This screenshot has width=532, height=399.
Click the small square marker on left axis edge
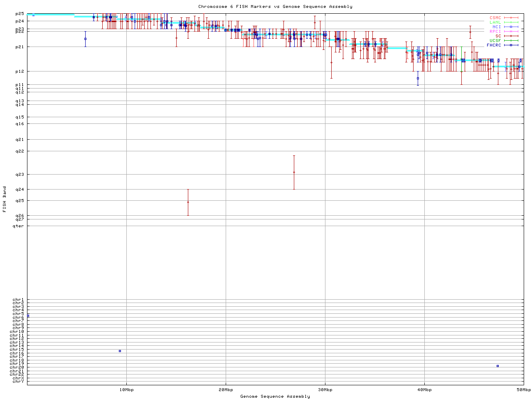coord(28,315)
